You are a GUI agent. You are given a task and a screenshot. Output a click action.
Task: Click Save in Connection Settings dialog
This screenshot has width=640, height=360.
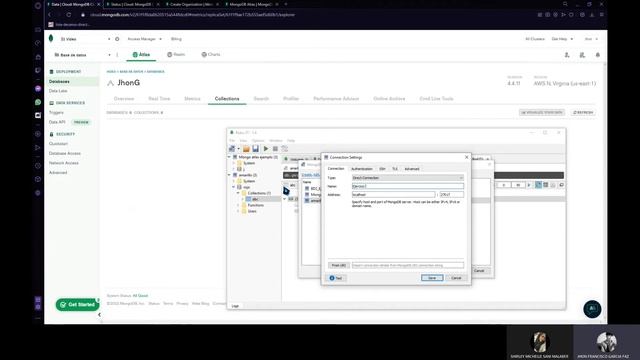click(x=432, y=278)
